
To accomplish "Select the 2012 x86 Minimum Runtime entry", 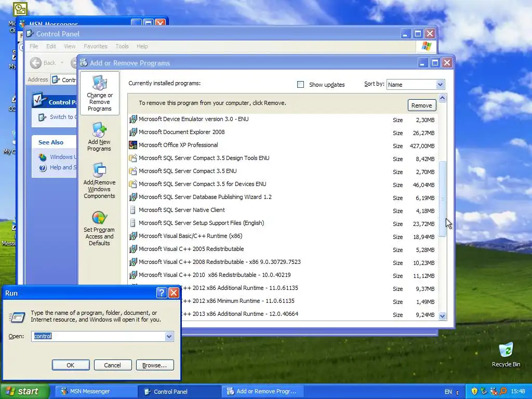I will tap(309, 301).
